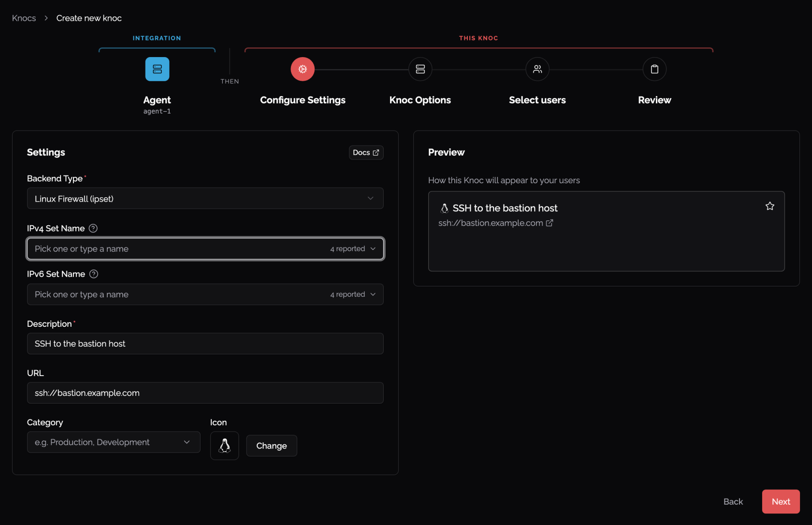The image size is (812, 525).
Task: Click the external link icon beside preview URL
Action: (x=550, y=223)
